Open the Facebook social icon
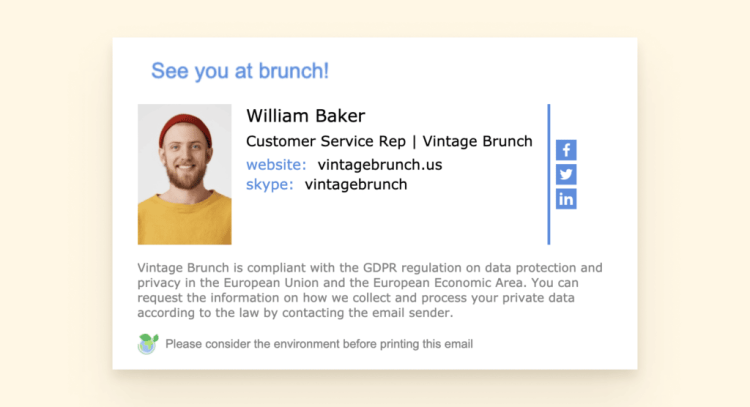 (x=566, y=150)
